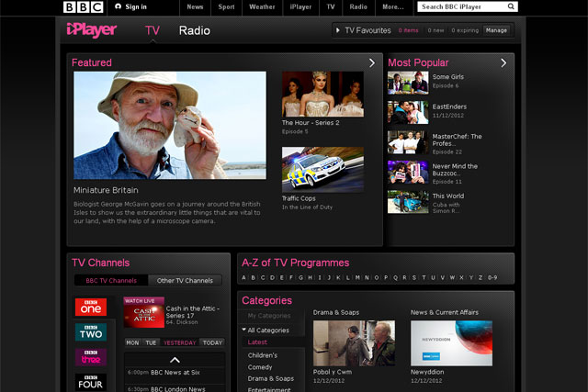588x392 pixels.
Task: Switch to the iPlayer Radio tab
Action: click(x=194, y=30)
